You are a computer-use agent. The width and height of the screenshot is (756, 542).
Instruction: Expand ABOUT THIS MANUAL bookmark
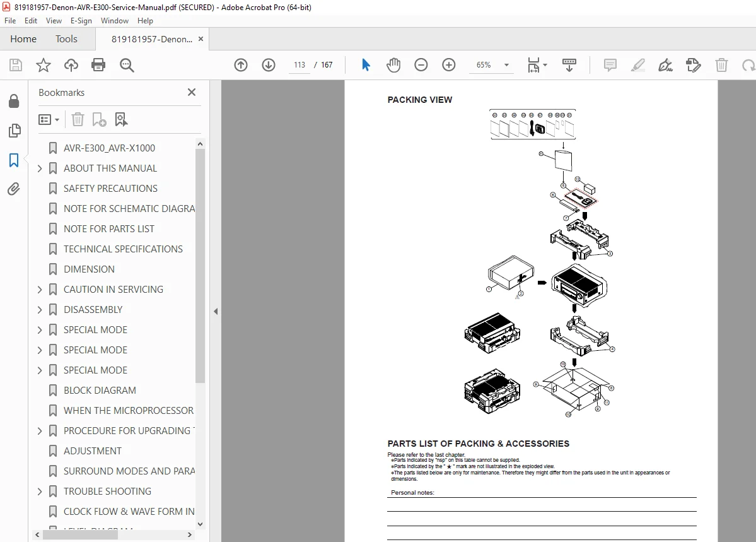40,168
